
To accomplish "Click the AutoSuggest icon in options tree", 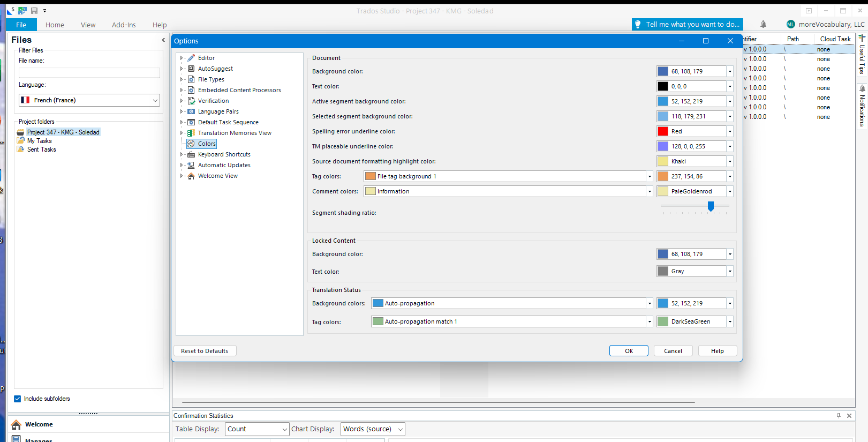I will coord(191,69).
